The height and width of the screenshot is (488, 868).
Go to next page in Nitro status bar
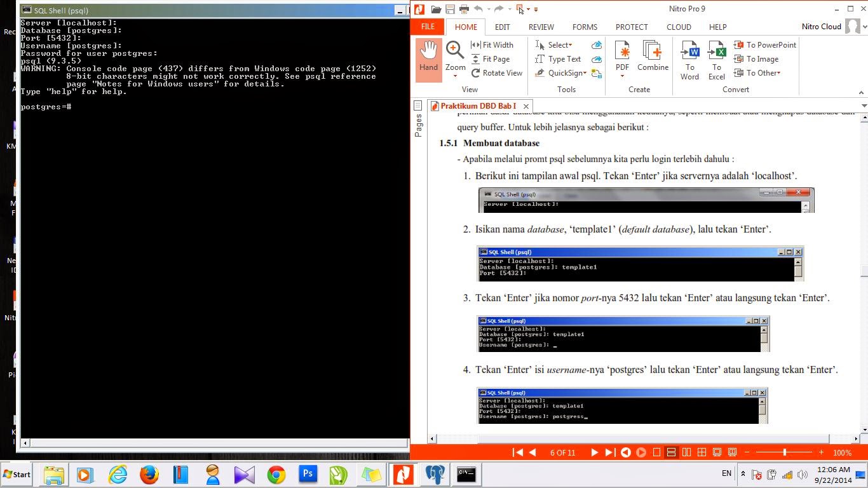[595, 452]
